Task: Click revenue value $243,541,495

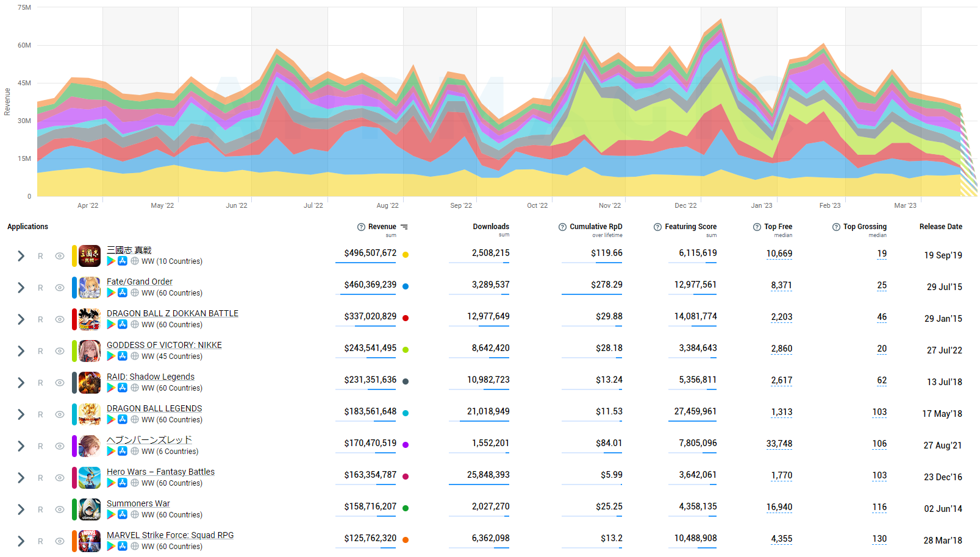Action: [370, 348]
